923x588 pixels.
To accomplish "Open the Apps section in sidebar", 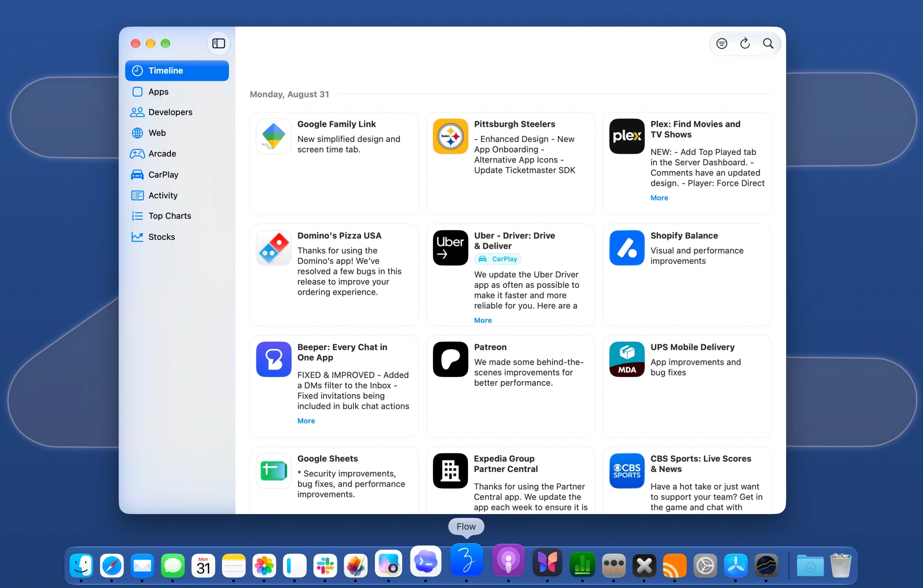I will click(177, 92).
